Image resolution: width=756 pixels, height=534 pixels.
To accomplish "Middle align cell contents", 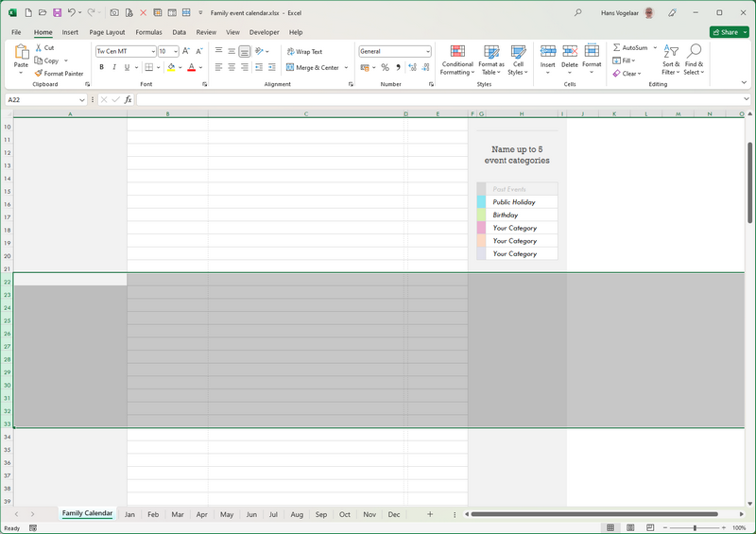I will tap(232, 51).
